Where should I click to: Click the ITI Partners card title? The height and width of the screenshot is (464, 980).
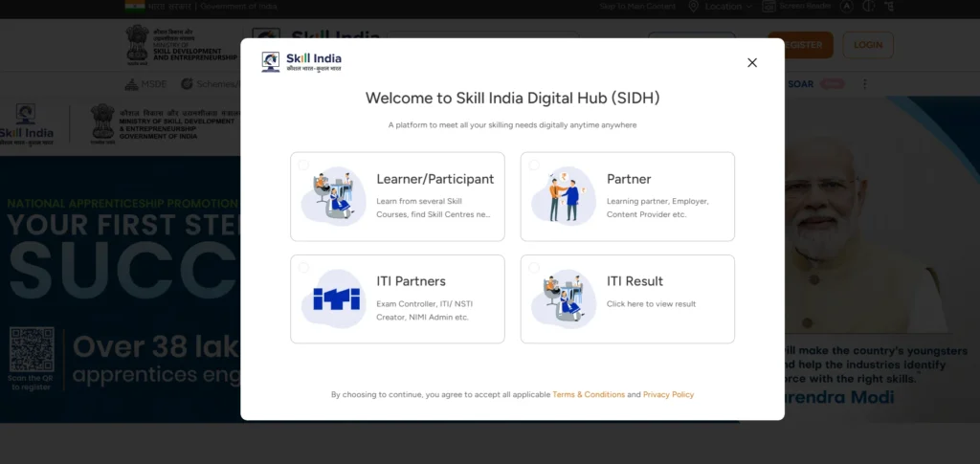tap(411, 281)
